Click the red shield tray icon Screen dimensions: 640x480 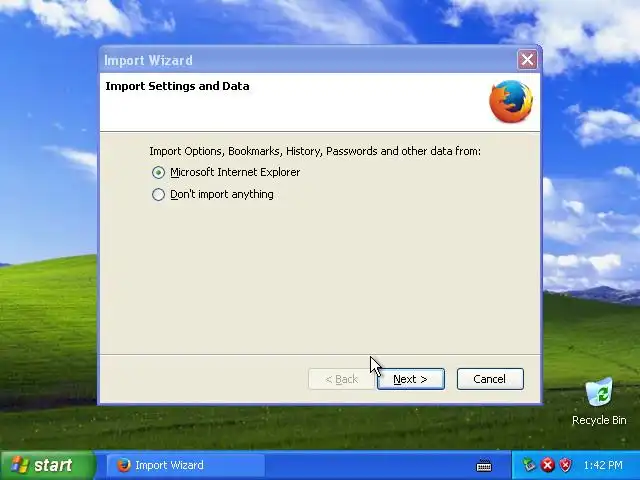pos(565,465)
